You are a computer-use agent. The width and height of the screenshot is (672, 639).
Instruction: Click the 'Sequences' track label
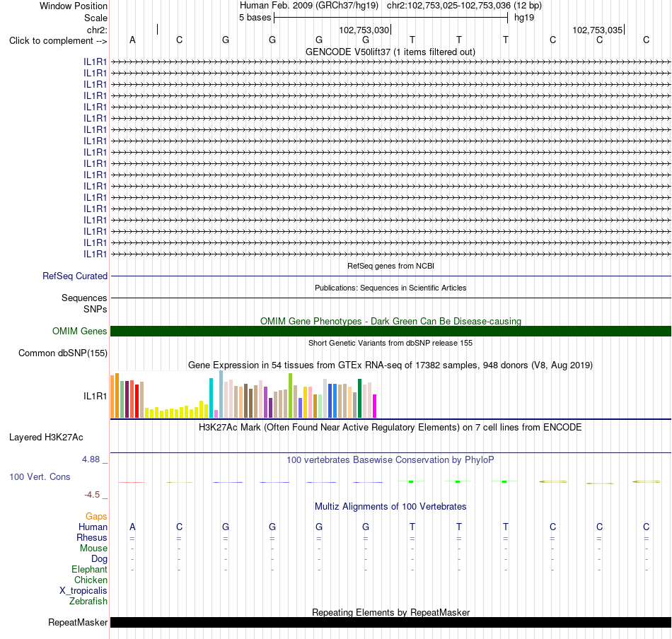point(84,298)
